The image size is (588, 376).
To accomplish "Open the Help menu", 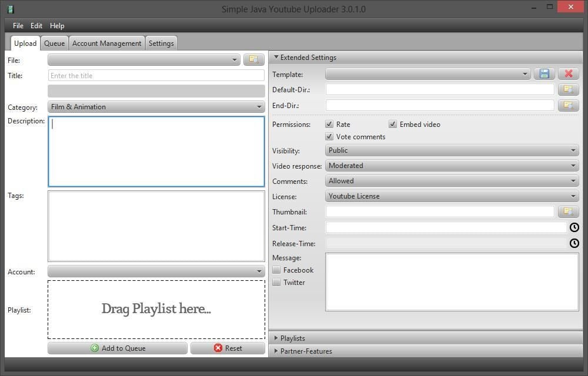I will point(57,25).
